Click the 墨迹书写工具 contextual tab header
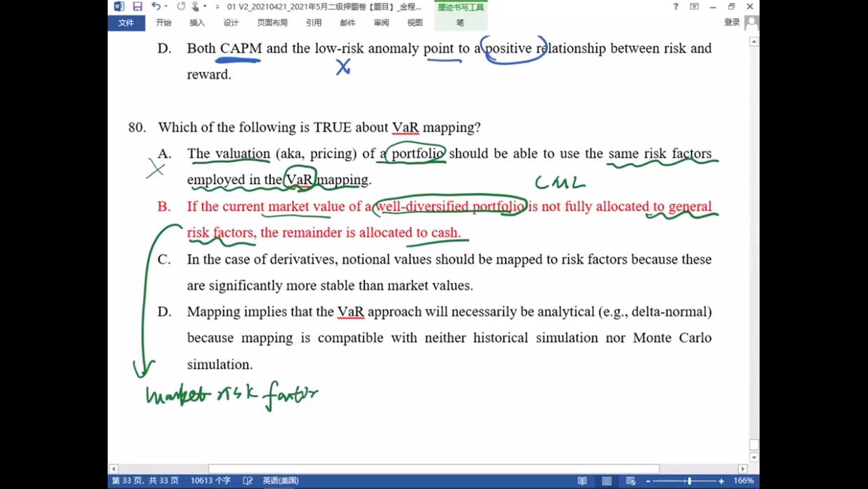Viewport: 868px width, 489px height. (461, 7)
